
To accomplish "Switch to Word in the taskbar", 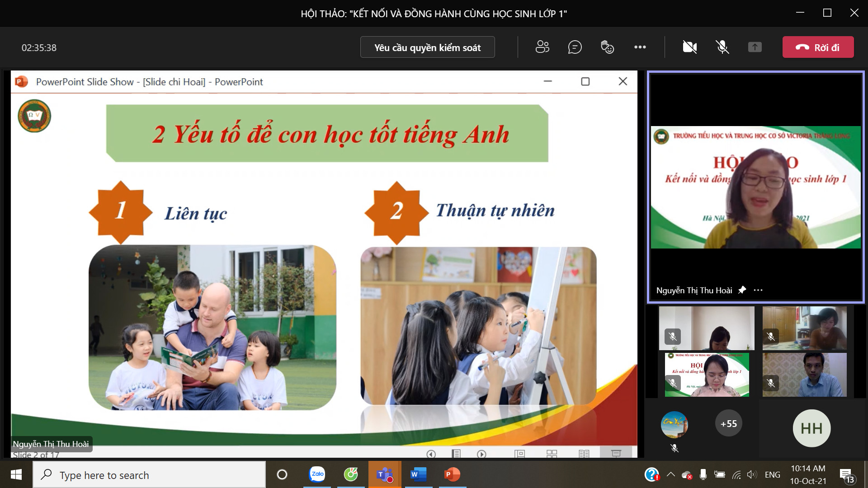I will pyautogui.click(x=418, y=474).
